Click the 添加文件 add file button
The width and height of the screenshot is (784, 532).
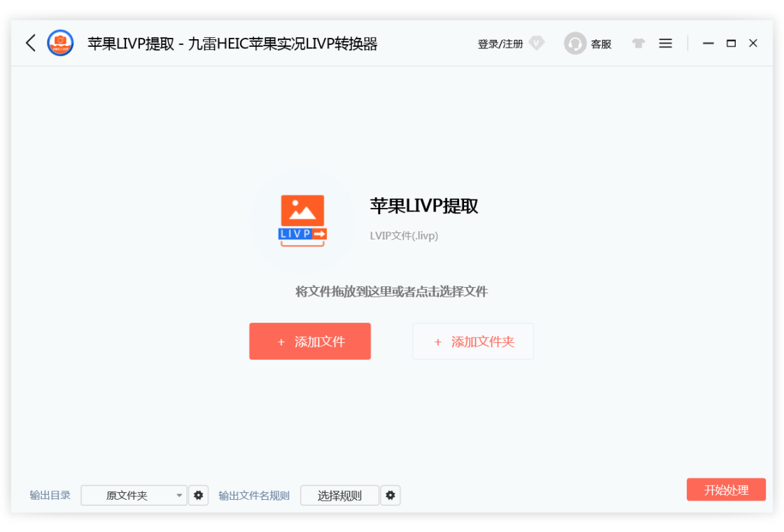pos(310,342)
